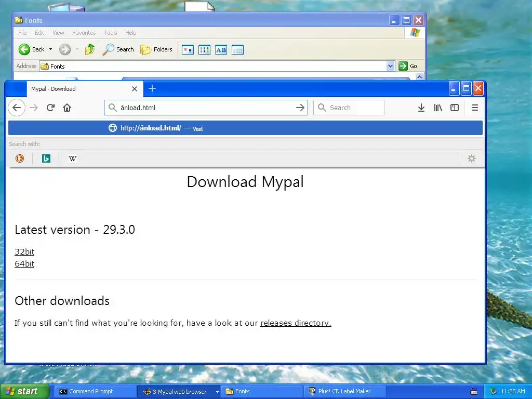
Task: Open File menu in Fonts window
Action: click(22, 33)
